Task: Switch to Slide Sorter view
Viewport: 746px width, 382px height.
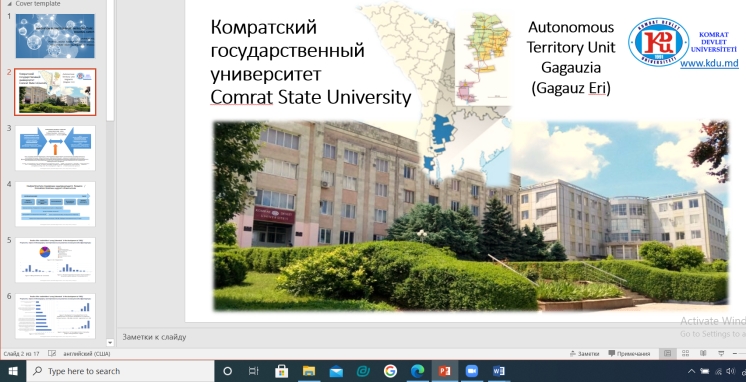Action: [686, 353]
